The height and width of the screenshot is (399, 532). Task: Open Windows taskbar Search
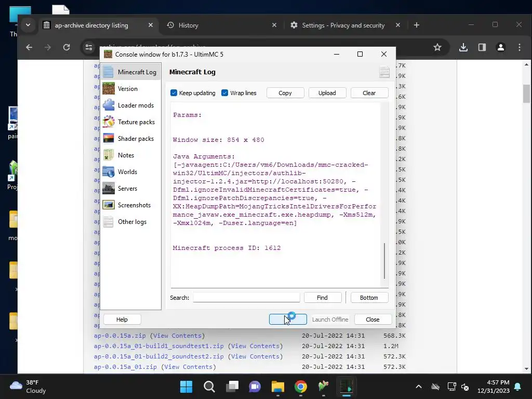tap(209, 387)
